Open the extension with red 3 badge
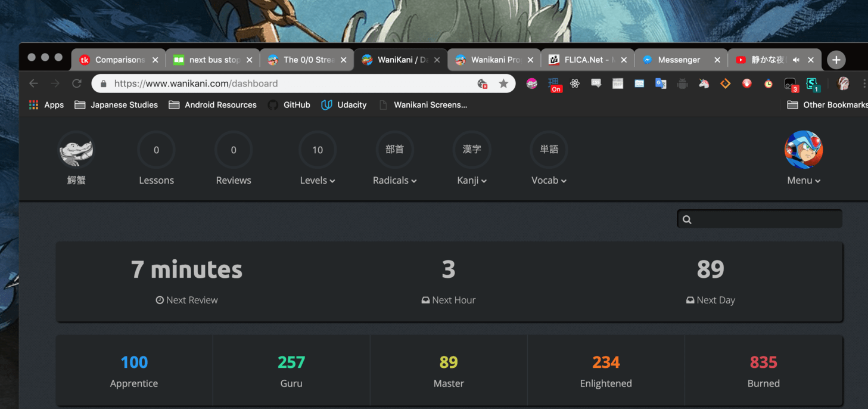This screenshot has height=409, width=868. (791, 85)
